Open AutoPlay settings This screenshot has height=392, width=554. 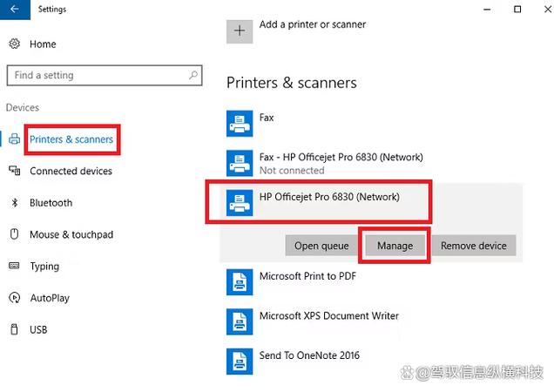[x=50, y=298]
